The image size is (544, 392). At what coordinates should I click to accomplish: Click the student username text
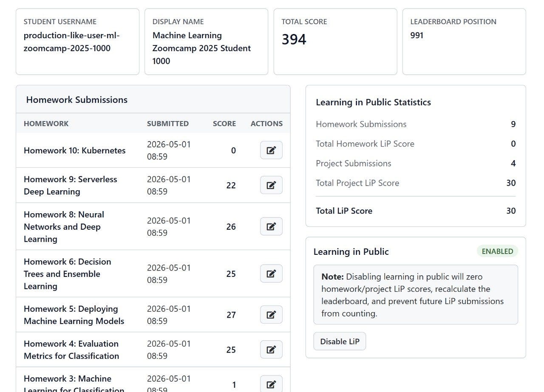tap(72, 42)
